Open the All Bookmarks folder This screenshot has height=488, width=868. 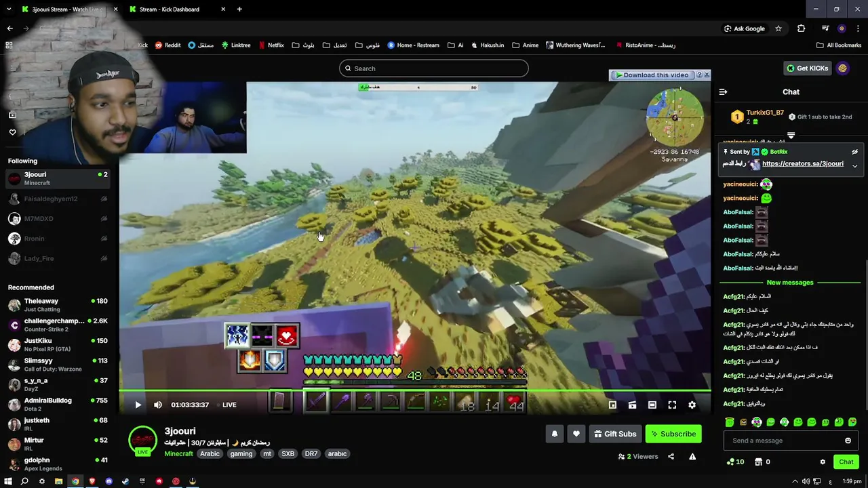tap(839, 45)
